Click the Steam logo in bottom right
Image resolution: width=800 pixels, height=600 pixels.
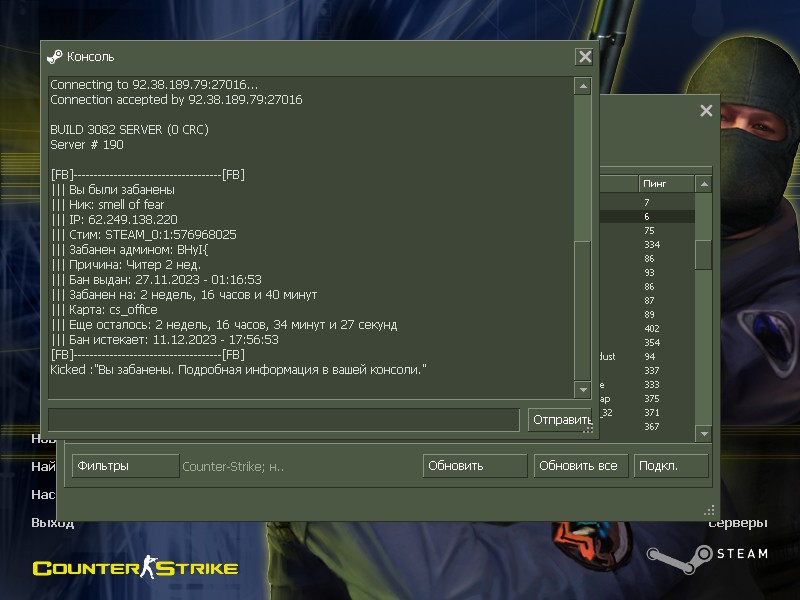click(707, 558)
